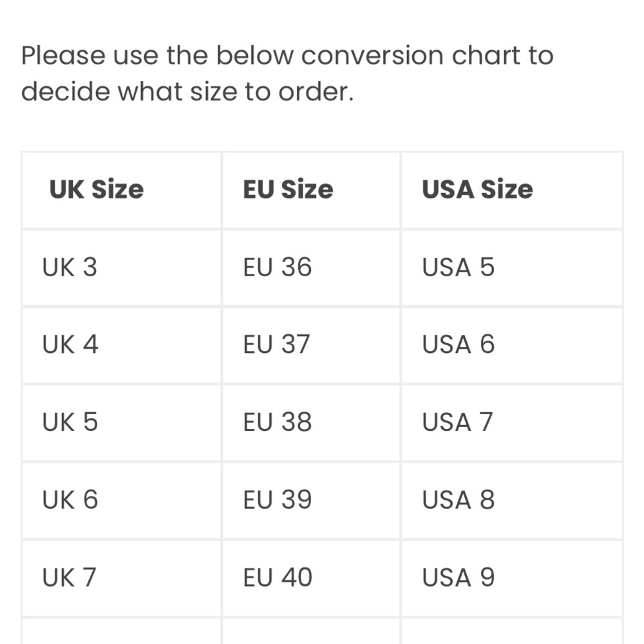Select the USA 9 cell

(x=512, y=578)
